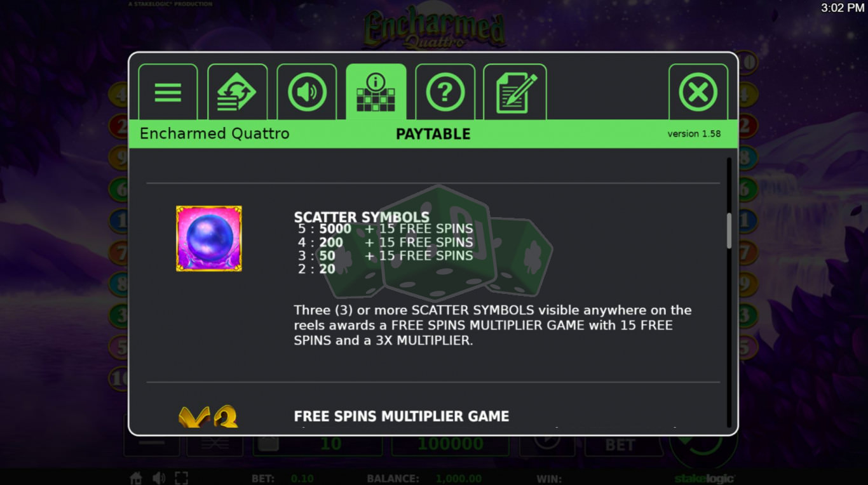
Task: Open the game rules notepad tab
Action: coord(515,92)
